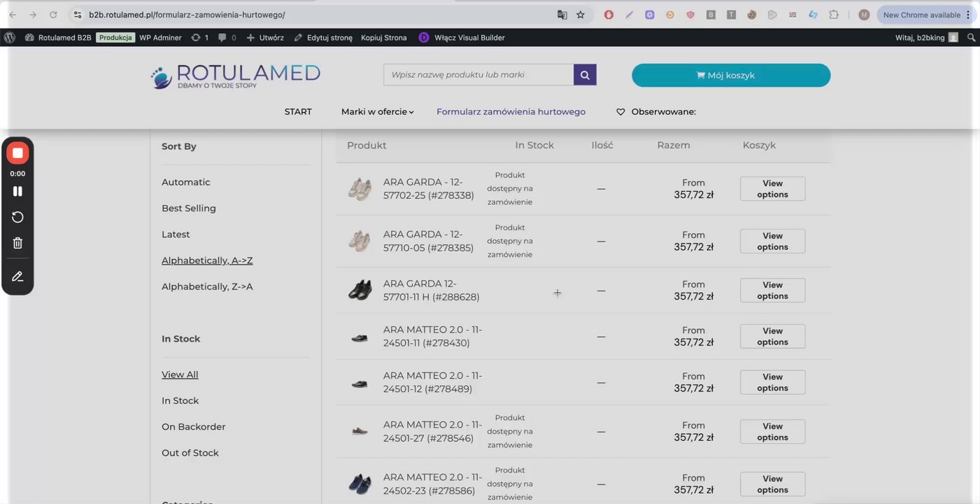Click Utwórz in the admin bar
980x504 pixels.
coord(265,38)
